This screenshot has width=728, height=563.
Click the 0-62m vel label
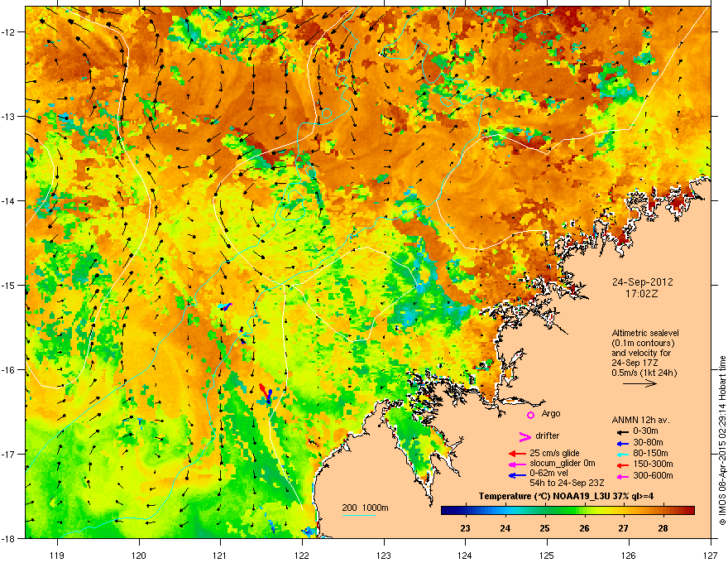pyautogui.click(x=548, y=474)
